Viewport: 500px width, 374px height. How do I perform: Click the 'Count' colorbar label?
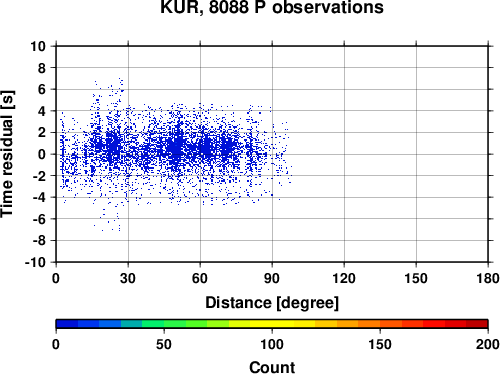pyautogui.click(x=272, y=367)
